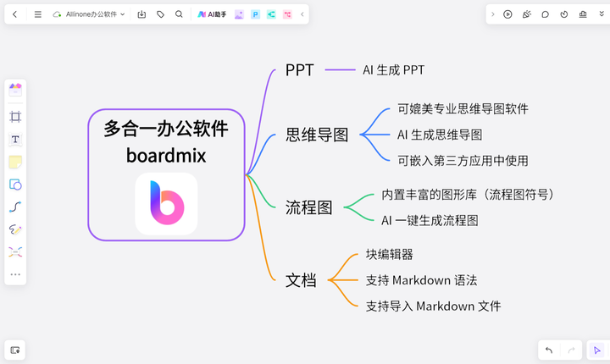The image size is (610, 364).
Task: Open the template library sidebar icon
Action: (15, 90)
